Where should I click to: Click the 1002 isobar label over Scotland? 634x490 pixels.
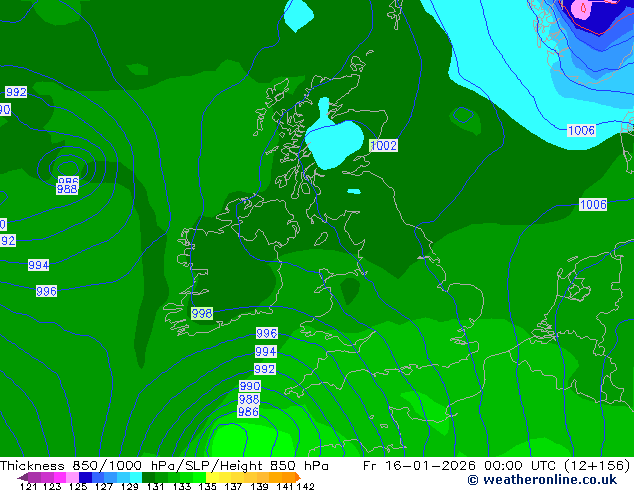(383, 146)
